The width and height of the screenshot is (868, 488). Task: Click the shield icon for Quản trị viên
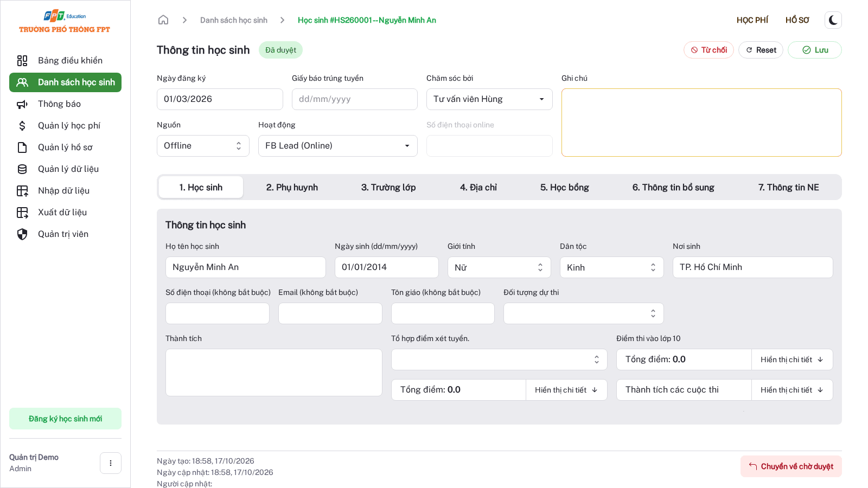coord(22,234)
